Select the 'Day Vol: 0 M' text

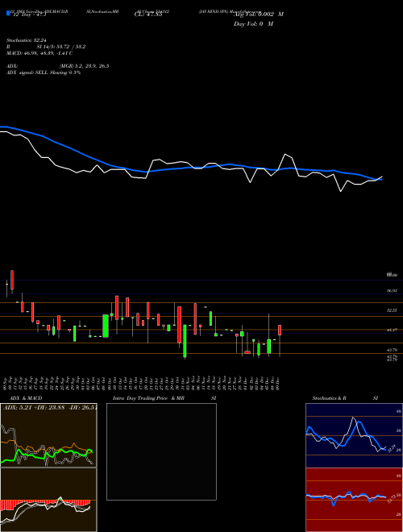click(x=253, y=24)
